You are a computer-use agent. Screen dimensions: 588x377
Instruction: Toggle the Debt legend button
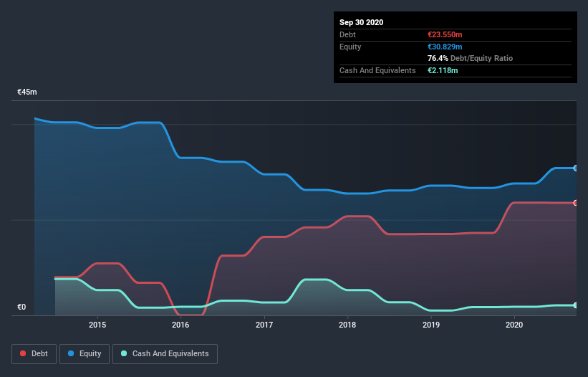[x=34, y=354]
